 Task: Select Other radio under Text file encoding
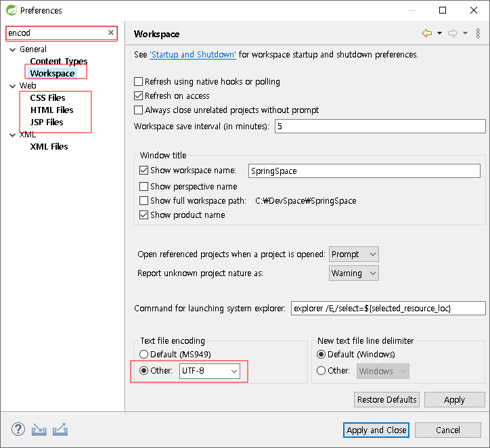(143, 371)
